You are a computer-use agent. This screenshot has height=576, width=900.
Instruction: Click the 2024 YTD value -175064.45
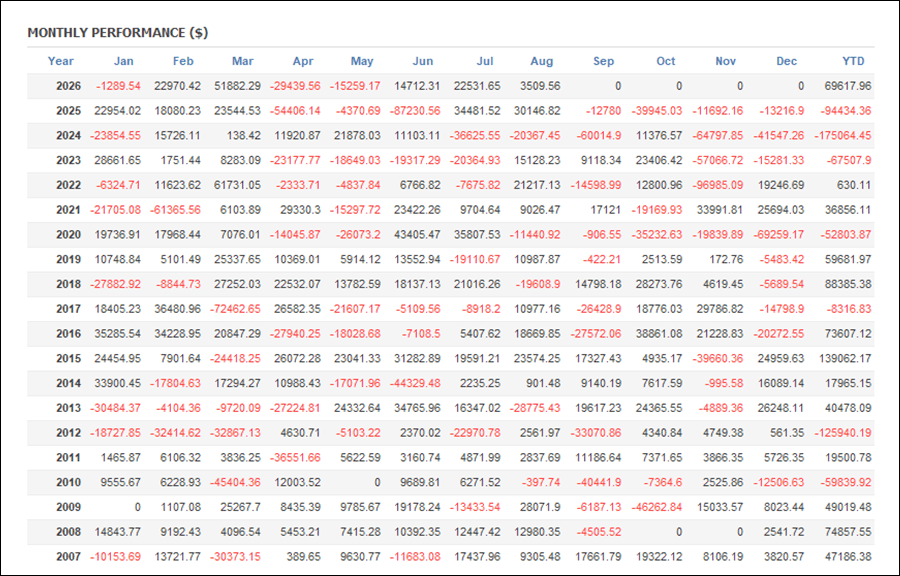[842, 135]
